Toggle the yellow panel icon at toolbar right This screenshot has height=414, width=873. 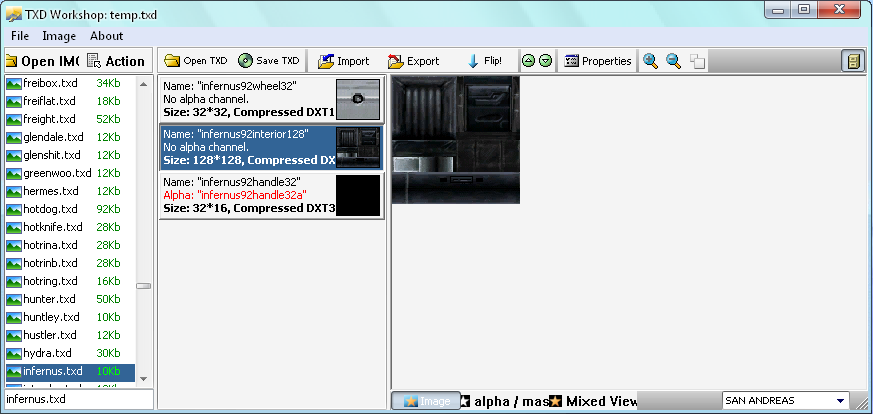(853, 61)
